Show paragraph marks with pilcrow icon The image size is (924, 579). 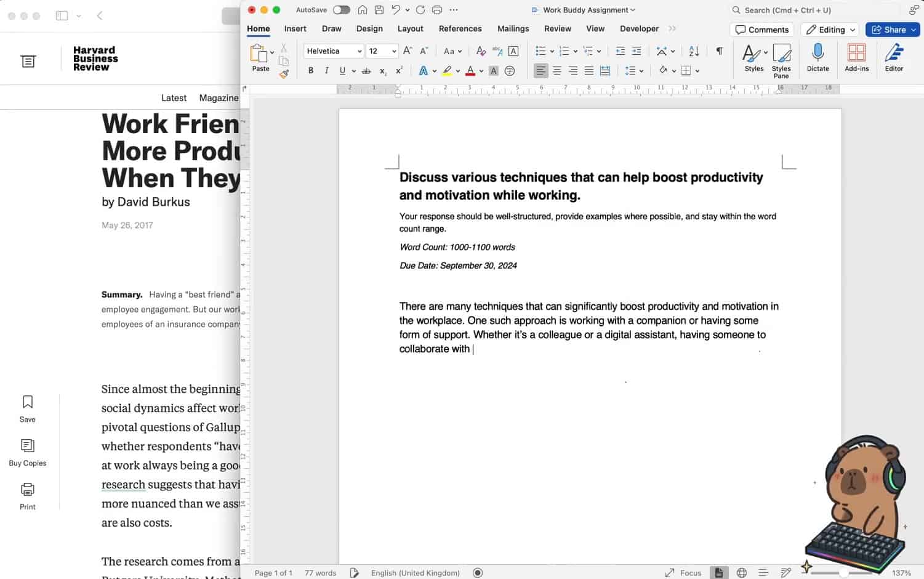coord(719,51)
